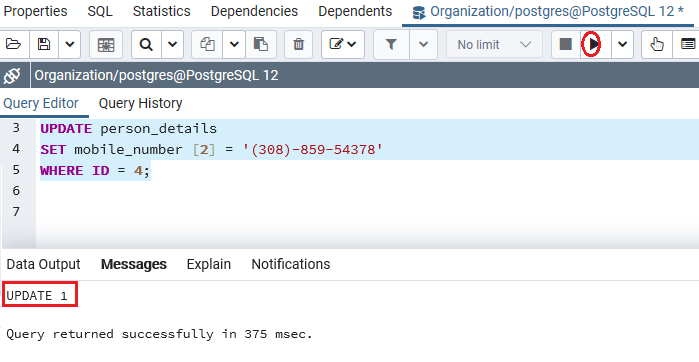This screenshot has width=699, height=362.
Task: Click the connection title Organization/postgres@PostgreSQL 12 bar
Action: [x=156, y=75]
